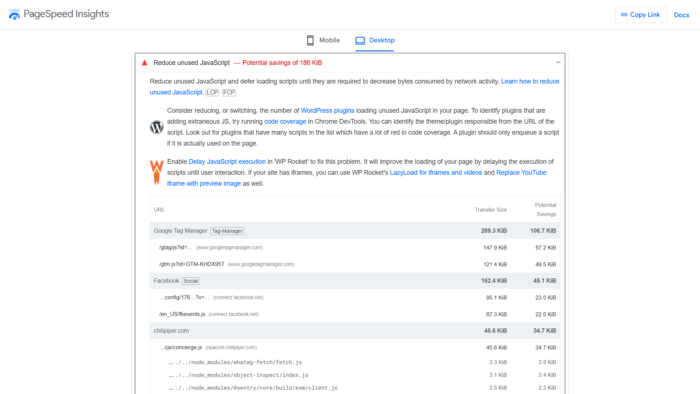Open the Delay JavaScript execution link
Screen dimensions: 700x394
[227, 162]
